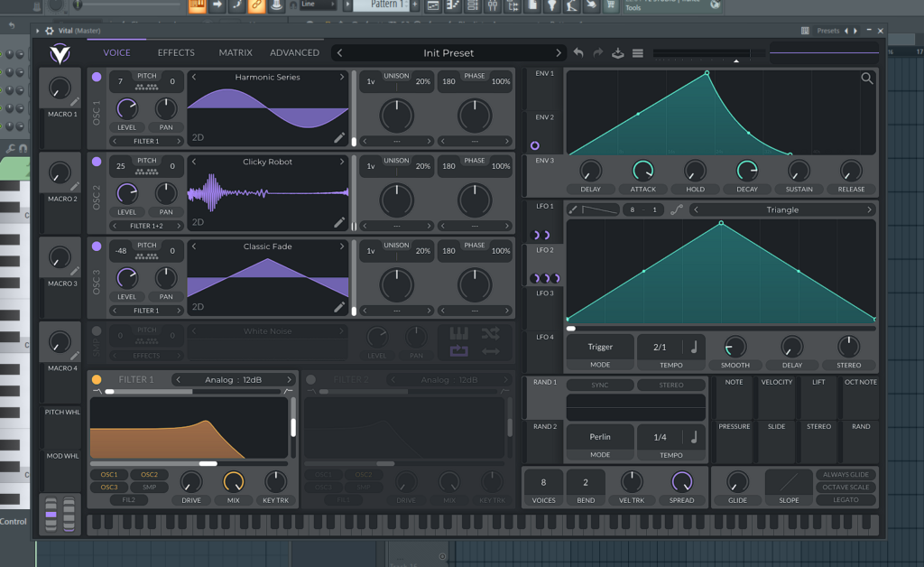
Task: Click the LFO paint brush icon
Action: 573,209
